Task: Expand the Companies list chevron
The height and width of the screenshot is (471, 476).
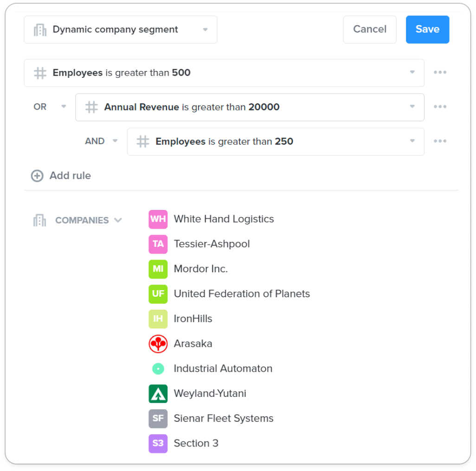Action: [x=118, y=220]
